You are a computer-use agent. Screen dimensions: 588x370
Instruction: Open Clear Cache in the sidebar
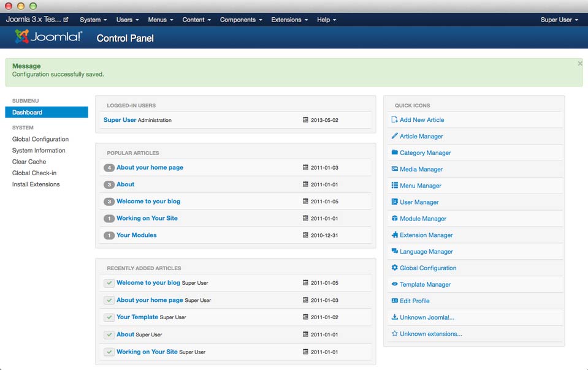29,162
